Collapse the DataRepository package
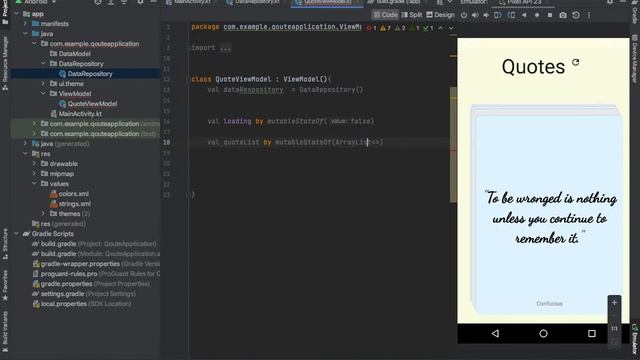The height and width of the screenshot is (360, 640). click(x=43, y=64)
